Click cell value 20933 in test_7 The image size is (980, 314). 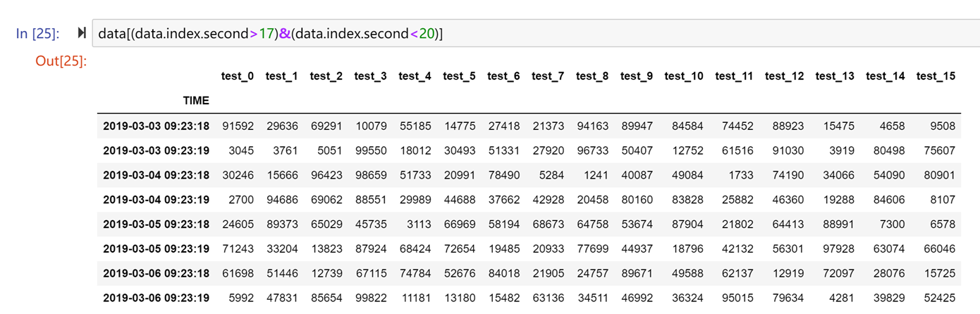click(x=549, y=250)
